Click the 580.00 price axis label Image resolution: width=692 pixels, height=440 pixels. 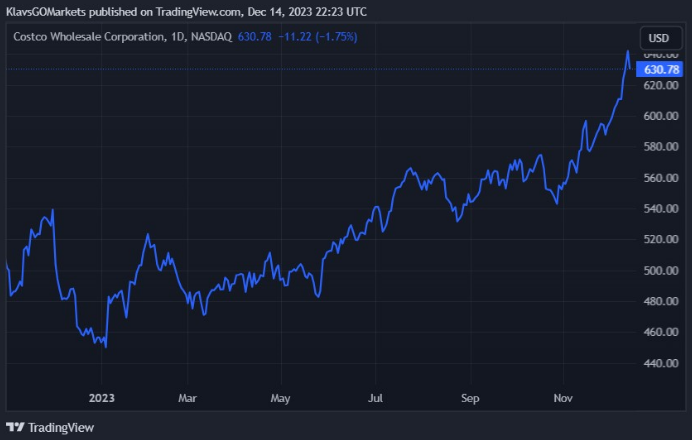[x=661, y=147]
